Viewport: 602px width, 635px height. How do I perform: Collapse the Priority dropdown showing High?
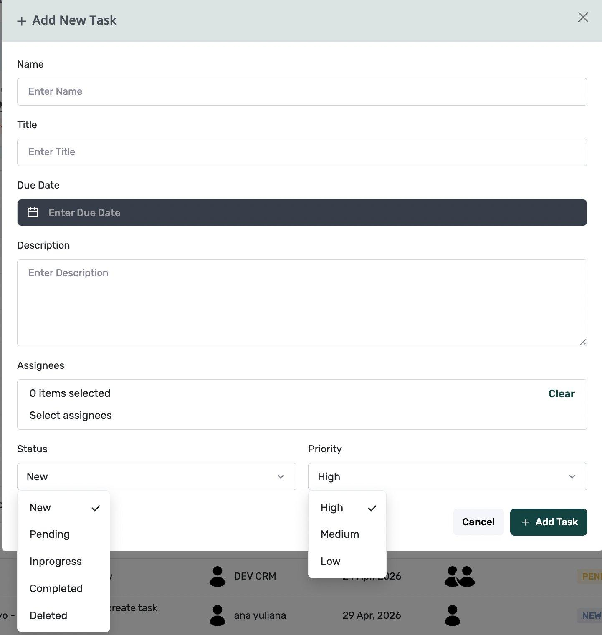click(x=447, y=477)
